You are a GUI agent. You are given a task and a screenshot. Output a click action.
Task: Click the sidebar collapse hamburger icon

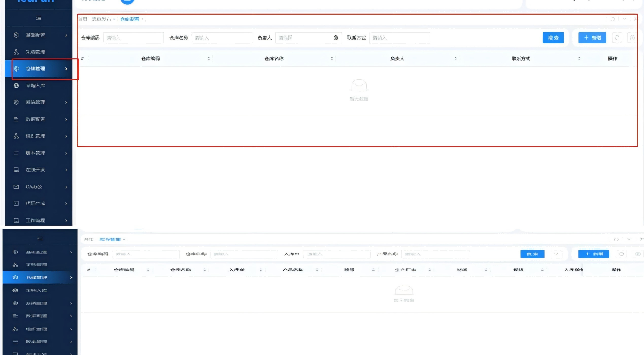(x=38, y=18)
